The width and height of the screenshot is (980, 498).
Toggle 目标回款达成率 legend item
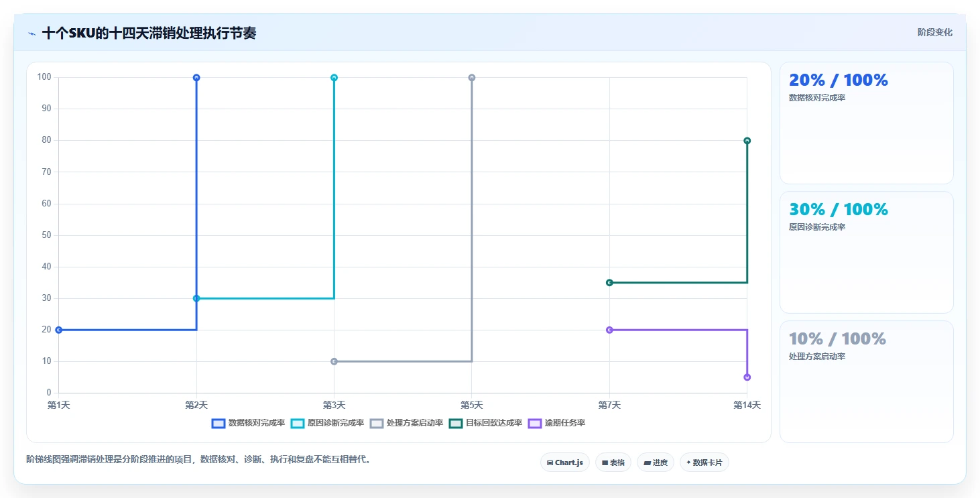pyautogui.click(x=485, y=423)
